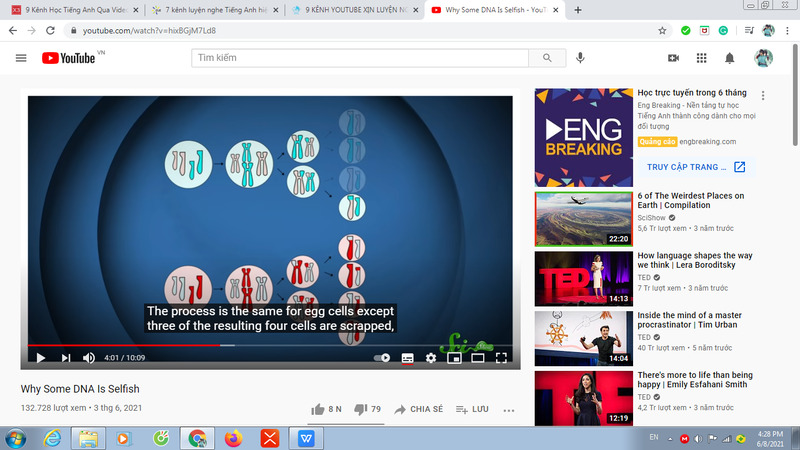Open more actions ellipsis below video
Viewport: 800px width, 450px height.
509,410
